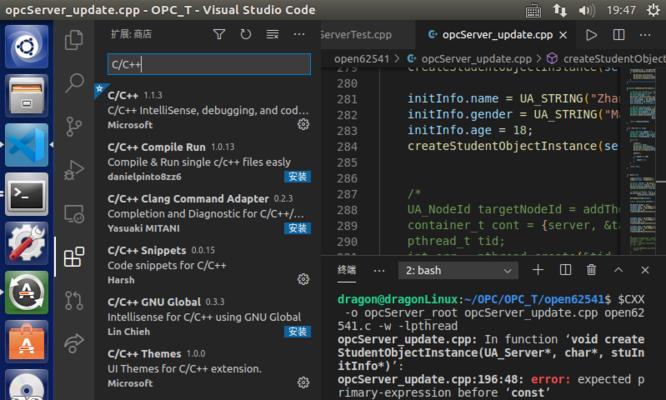Viewport: 666px width, 400px height.
Task: Click the code minimap
Action: pos(642,161)
